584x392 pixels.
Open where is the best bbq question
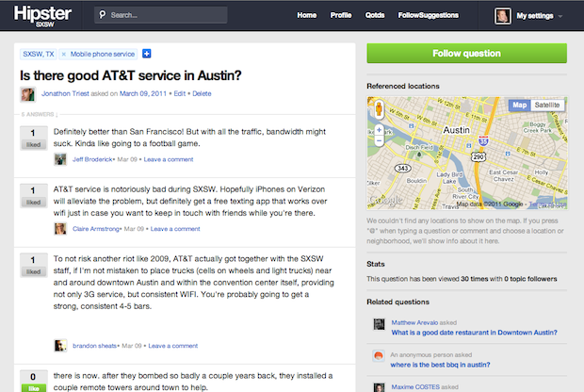pyautogui.click(x=440, y=365)
